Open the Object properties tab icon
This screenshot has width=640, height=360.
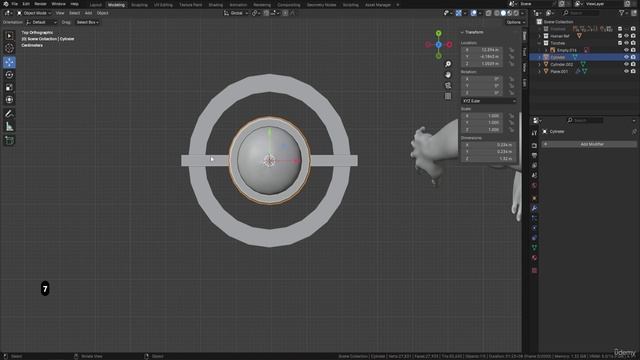pos(534,198)
